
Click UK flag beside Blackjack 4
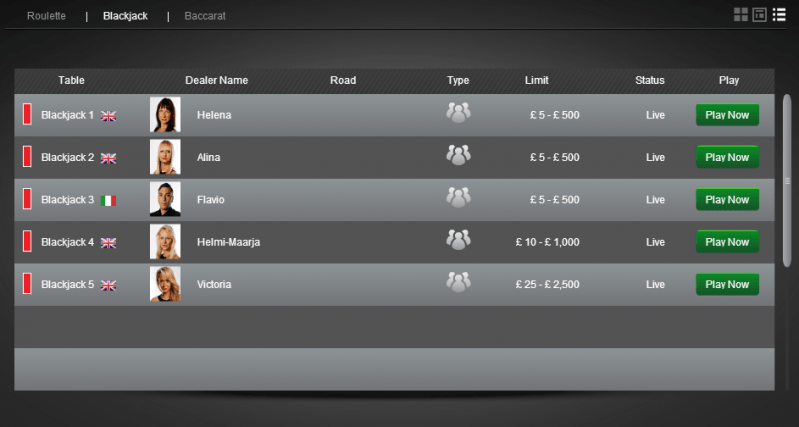coord(108,243)
